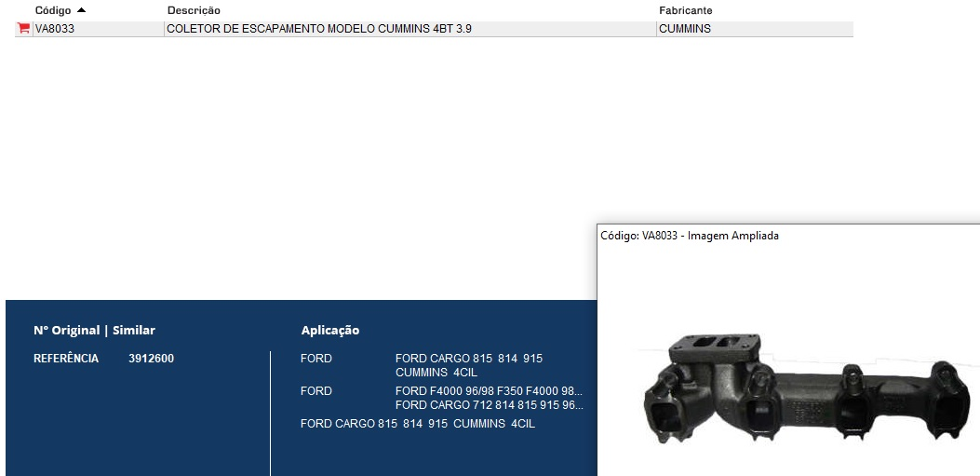Select the two-line FORD CARGO 815 814 915 entry
The image size is (980, 476).
tap(468, 365)
